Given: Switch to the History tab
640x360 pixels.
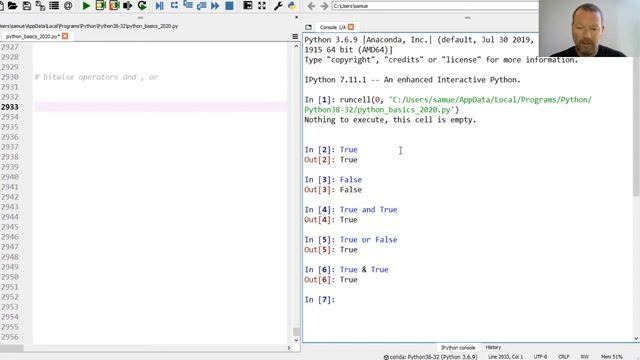Looking at the screenshot, I should [493, 347].
